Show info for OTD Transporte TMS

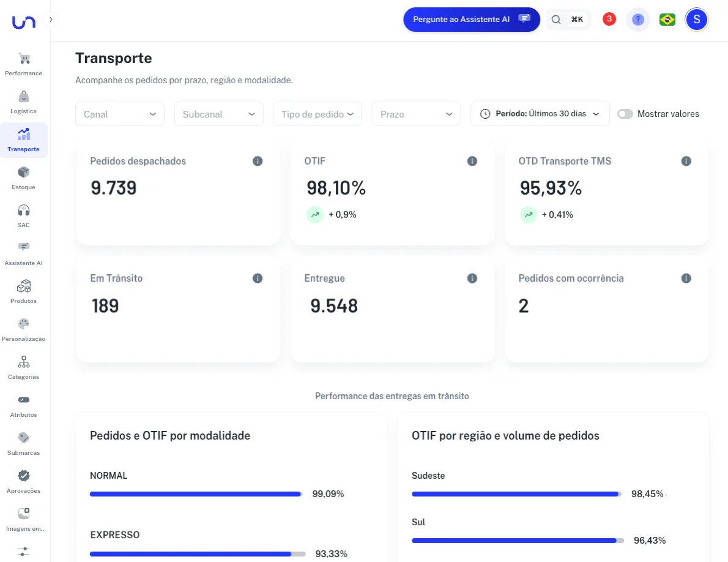pos(686,161)
